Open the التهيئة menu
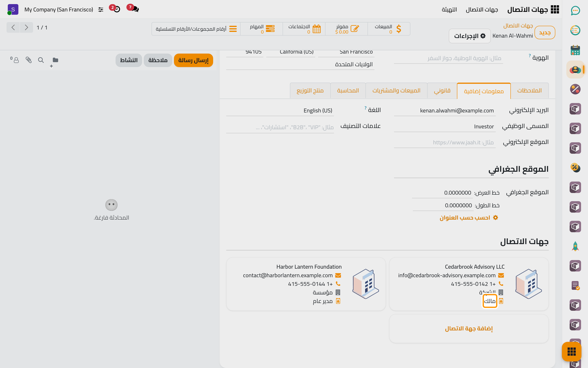Screen dimensions: 588x368 pyautogui.click(x=449, y=10)
